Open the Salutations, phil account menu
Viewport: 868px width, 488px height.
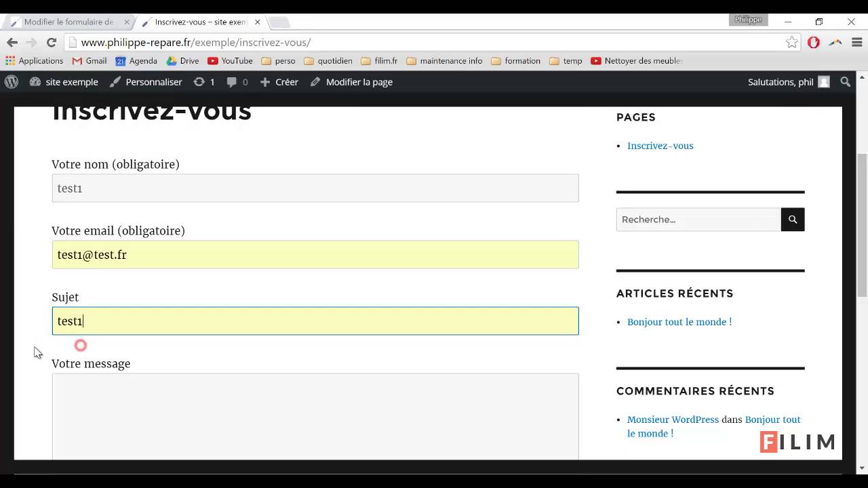pos(789,82)
